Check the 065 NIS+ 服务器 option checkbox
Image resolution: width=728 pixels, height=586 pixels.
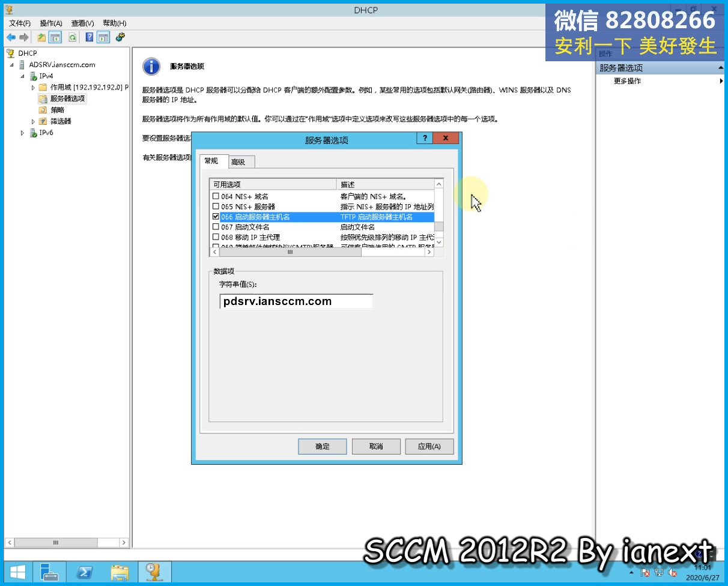pyautogui.click(x=216, y=207)
